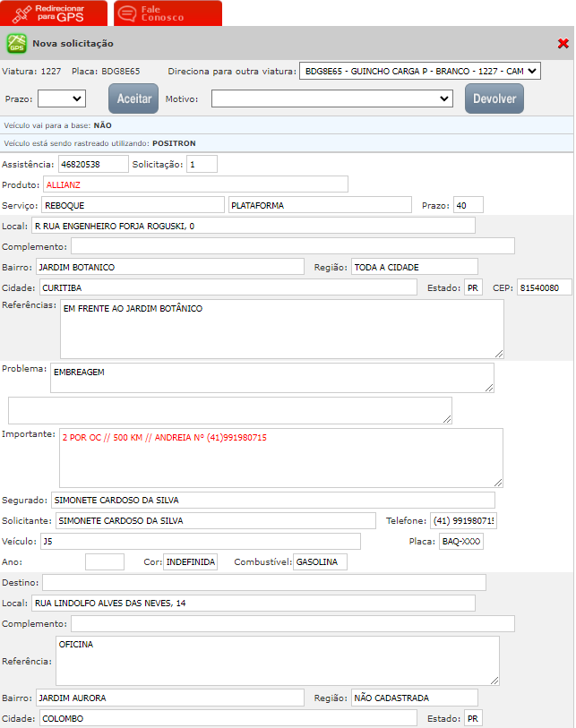Expand the Direciona para outra viatura dropdown

tap(419, 71)
